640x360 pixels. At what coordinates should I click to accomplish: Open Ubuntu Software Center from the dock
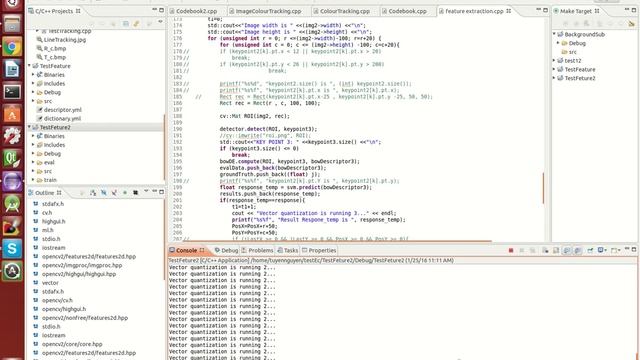click(x=12, y=114)
